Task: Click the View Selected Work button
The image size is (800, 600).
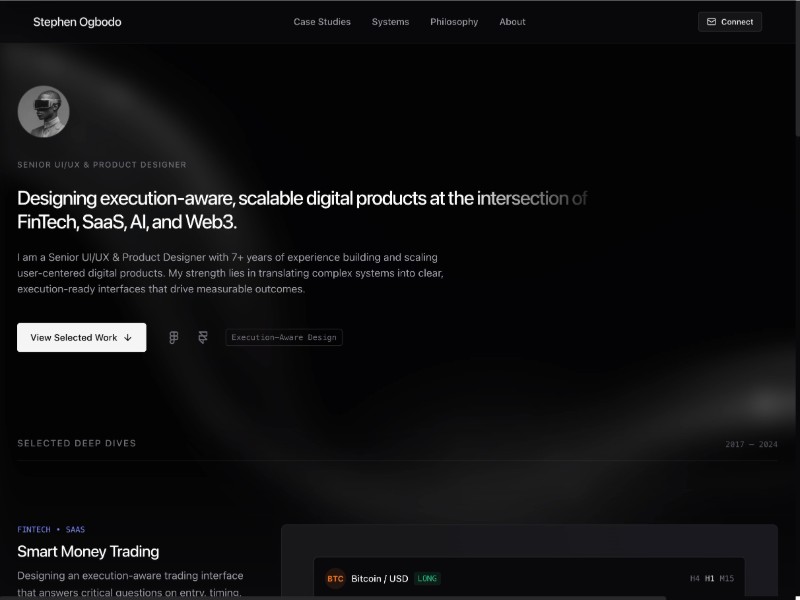Action: coord(81,337)
